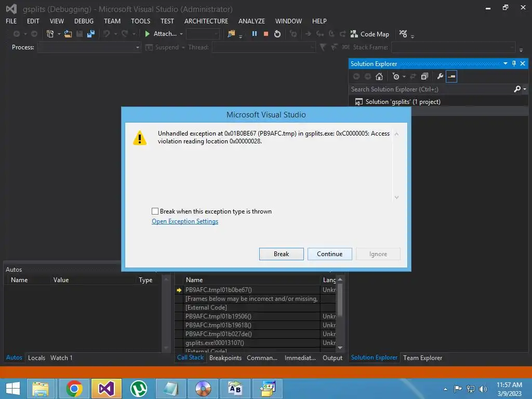Open the Attach button dropdown arrow
This screenshot has width=532, height=399.
[181, 34]
